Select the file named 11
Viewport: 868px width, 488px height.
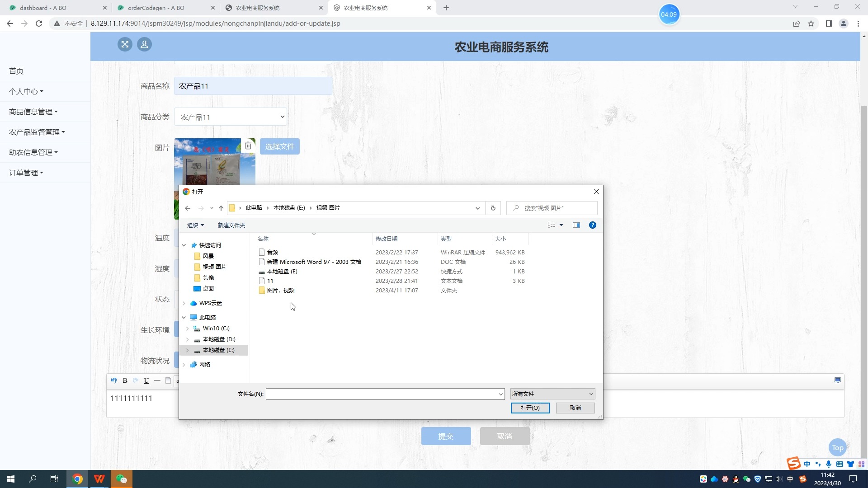click(270, 281)
